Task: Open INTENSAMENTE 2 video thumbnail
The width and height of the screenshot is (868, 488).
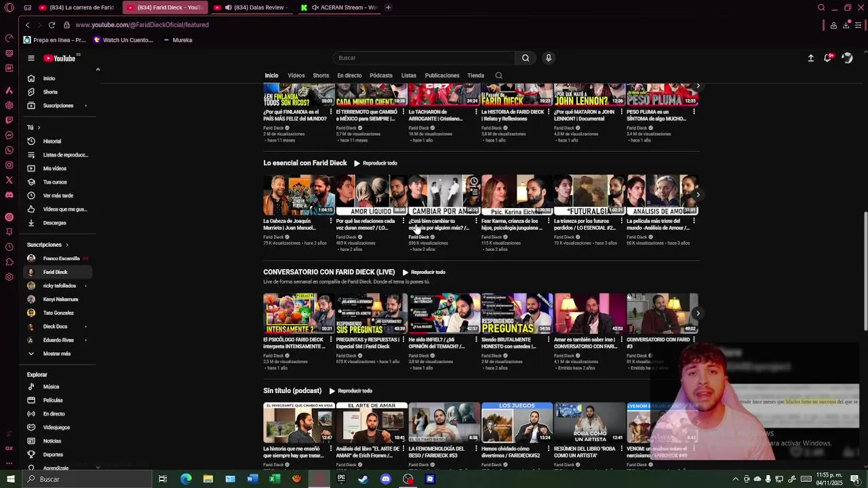Action: (x=299, y=313)
